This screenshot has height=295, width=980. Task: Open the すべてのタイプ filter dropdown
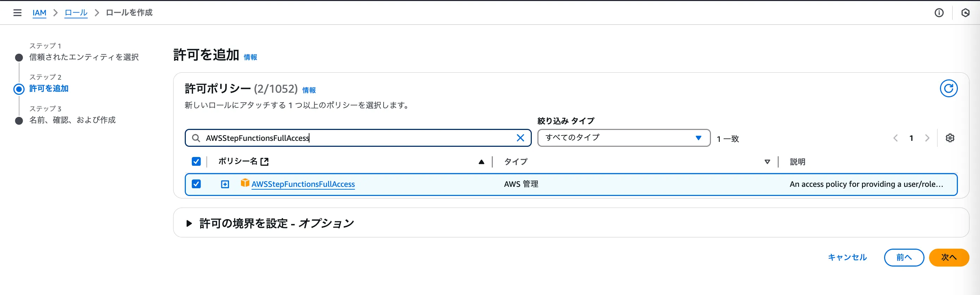tap(623, 138)
